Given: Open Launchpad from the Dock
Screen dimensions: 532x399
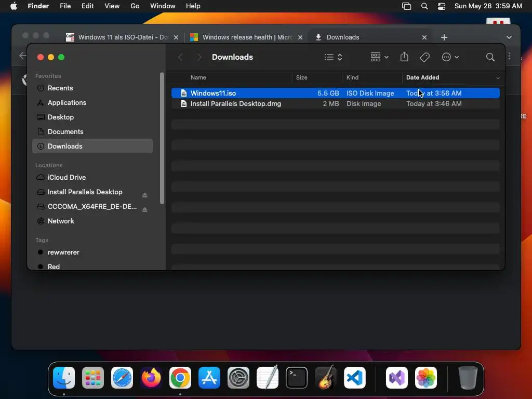Looking at the screenshot, I should 93,378.
